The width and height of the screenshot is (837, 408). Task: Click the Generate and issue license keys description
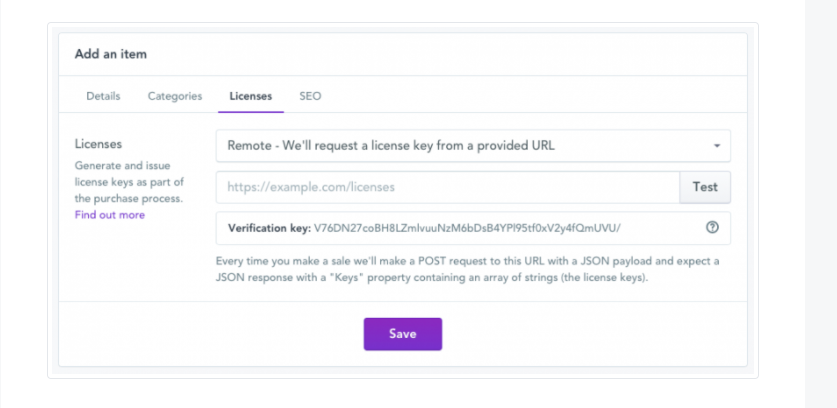(129, 182)
